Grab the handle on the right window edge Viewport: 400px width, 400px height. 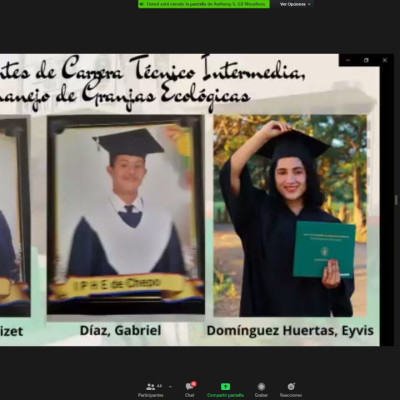[x=396, y=200]
